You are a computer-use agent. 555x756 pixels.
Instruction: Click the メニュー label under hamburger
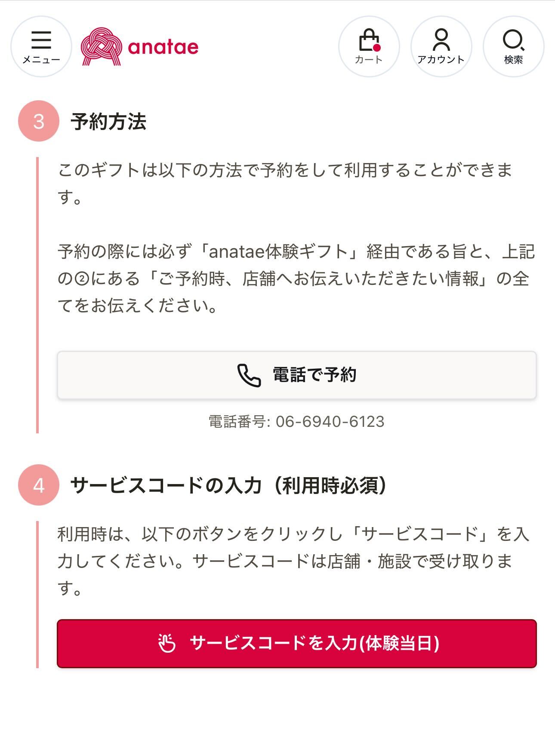[x=41, y=60]
